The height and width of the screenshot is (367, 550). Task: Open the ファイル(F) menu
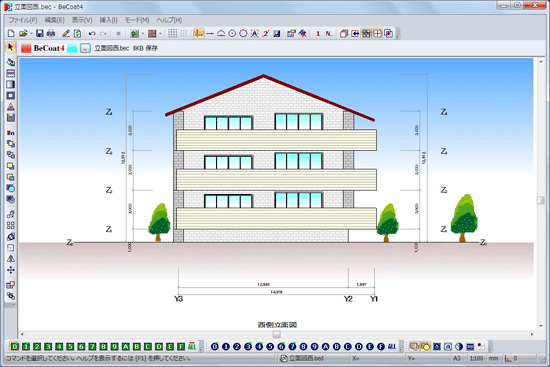pos(23,20)
